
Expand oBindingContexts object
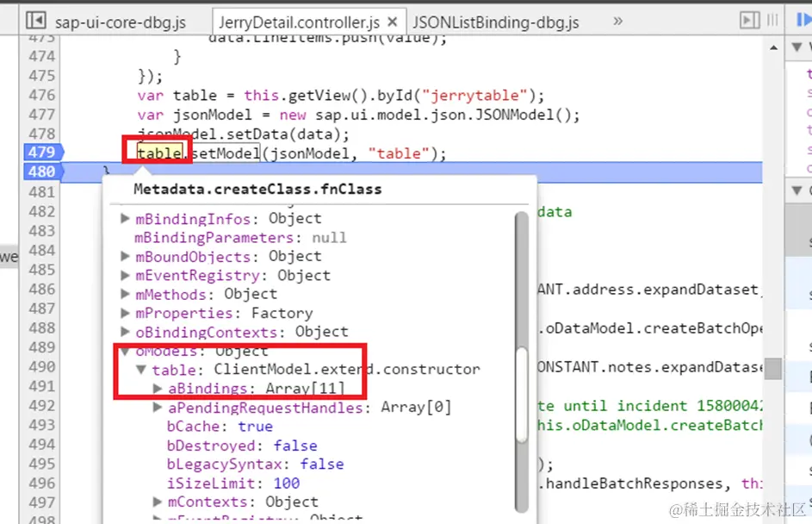coord(125,332)
